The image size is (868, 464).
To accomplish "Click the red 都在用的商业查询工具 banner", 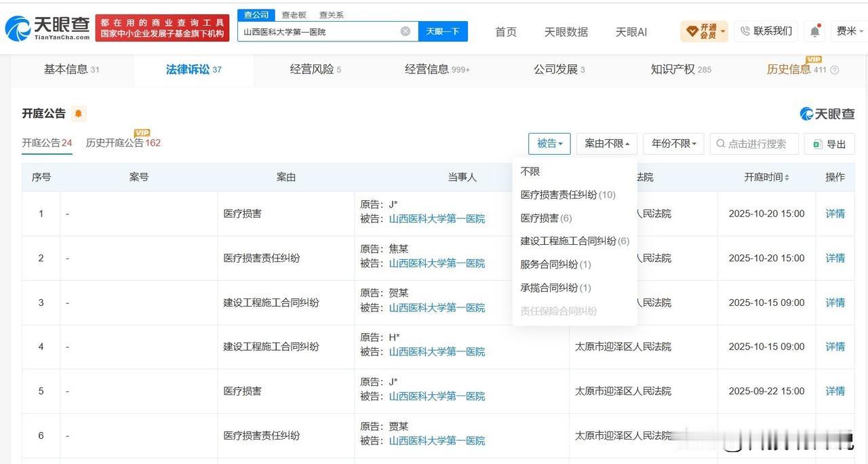I will (x=163, y=28).
